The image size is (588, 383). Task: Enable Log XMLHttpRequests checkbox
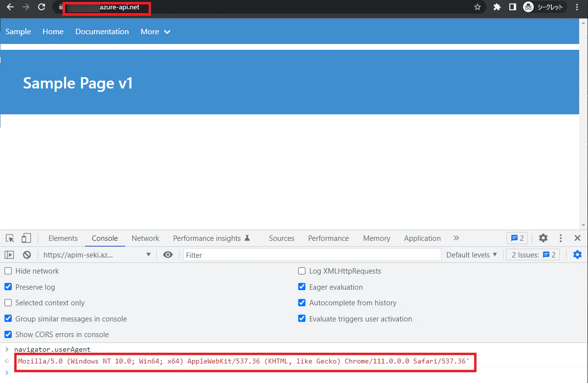tap(302, 271)
